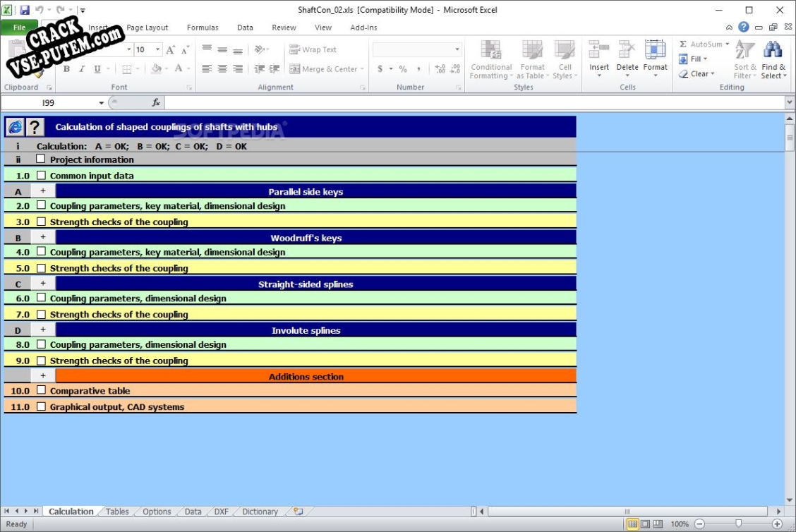
Task: Click the green File button
Action: tap(19, 28)
